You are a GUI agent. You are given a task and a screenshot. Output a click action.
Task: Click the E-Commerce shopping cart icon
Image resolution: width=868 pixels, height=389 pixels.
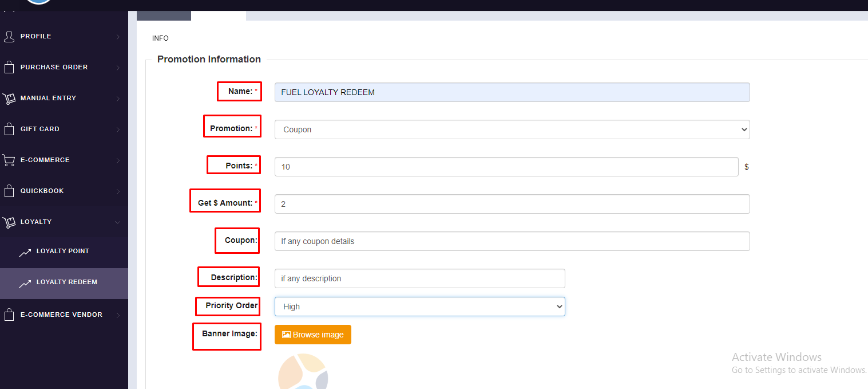[x=9, y=160]
